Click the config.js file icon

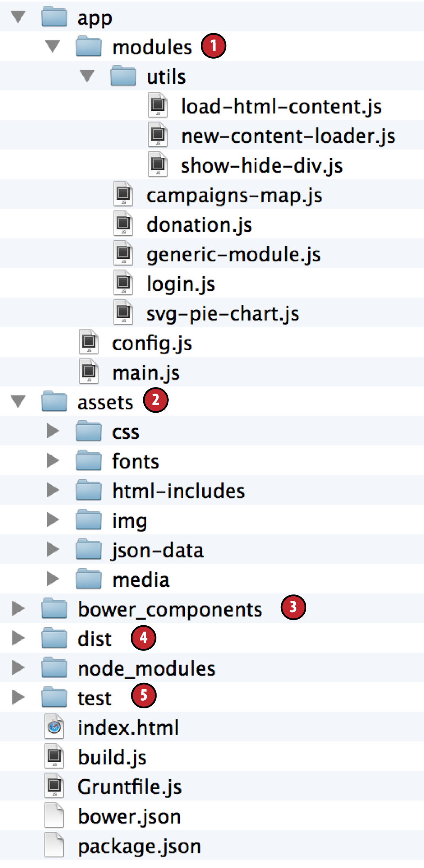(89, 343)
